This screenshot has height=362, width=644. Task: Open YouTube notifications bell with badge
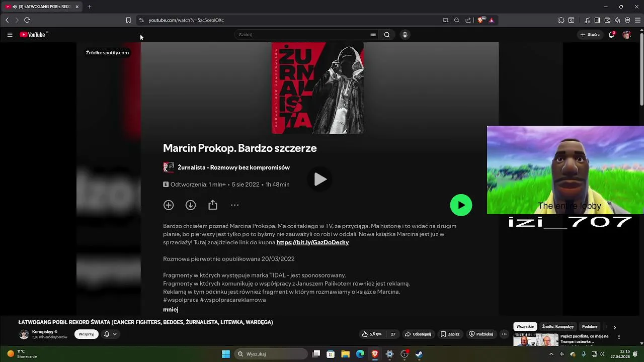612,35
